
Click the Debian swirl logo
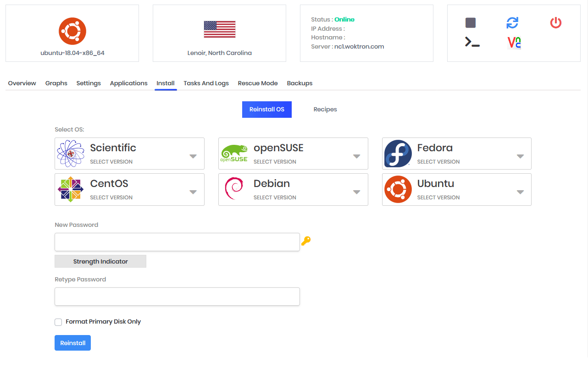[234, 189]
